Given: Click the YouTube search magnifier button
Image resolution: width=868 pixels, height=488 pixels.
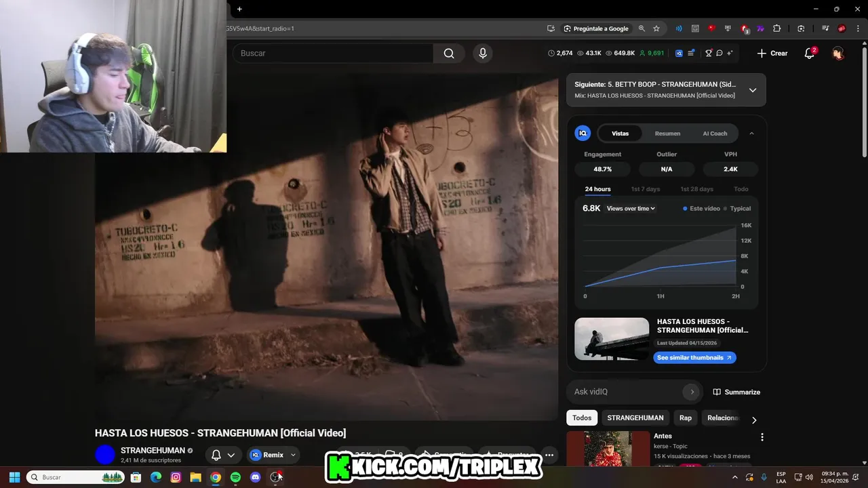Looking at the screenshot, I should (449, 53).
